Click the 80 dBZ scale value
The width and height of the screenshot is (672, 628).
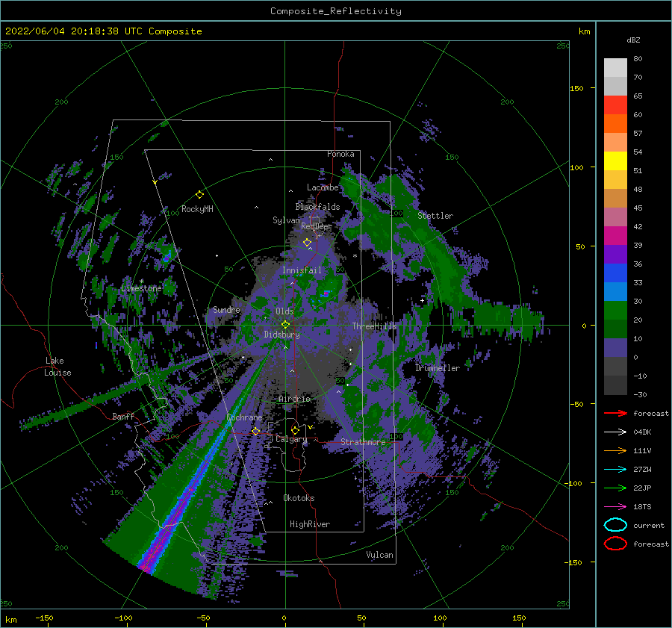(x=638, y=59)
